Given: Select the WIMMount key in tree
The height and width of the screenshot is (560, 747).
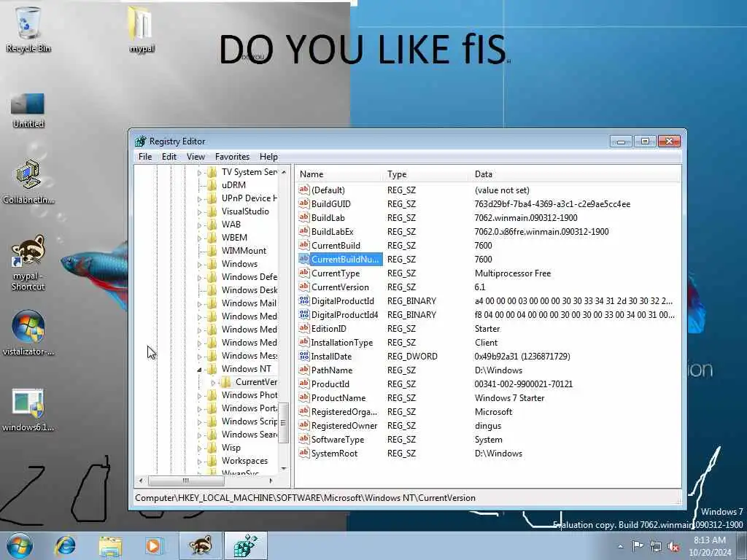Looking at the screenshot, I should click(244, 251).
